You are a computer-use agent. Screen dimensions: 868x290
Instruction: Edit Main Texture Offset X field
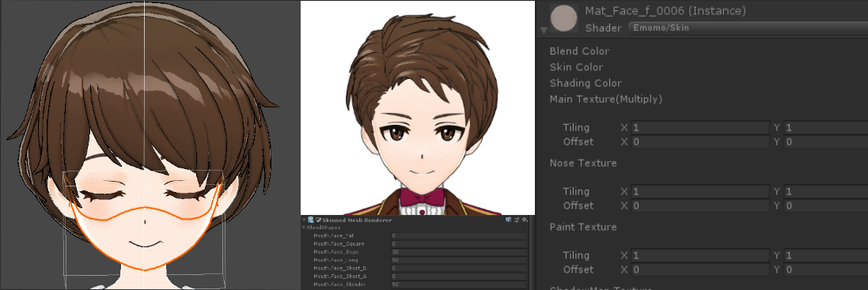699,142
